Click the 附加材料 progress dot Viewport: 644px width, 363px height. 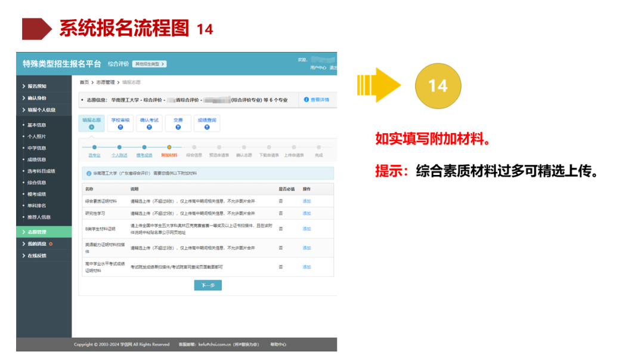tap(169, 146)
